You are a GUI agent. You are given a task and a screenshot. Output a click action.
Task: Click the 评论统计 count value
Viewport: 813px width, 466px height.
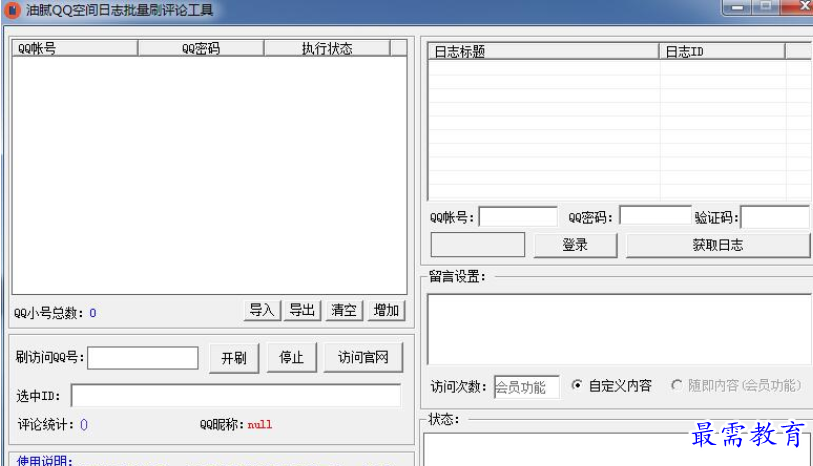(84, 425)
